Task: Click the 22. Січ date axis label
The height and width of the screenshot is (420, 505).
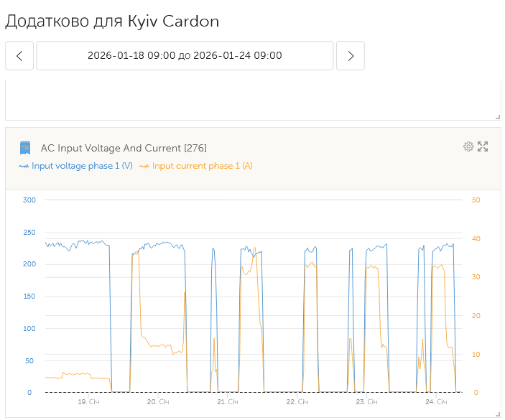Action: point(296,402)
